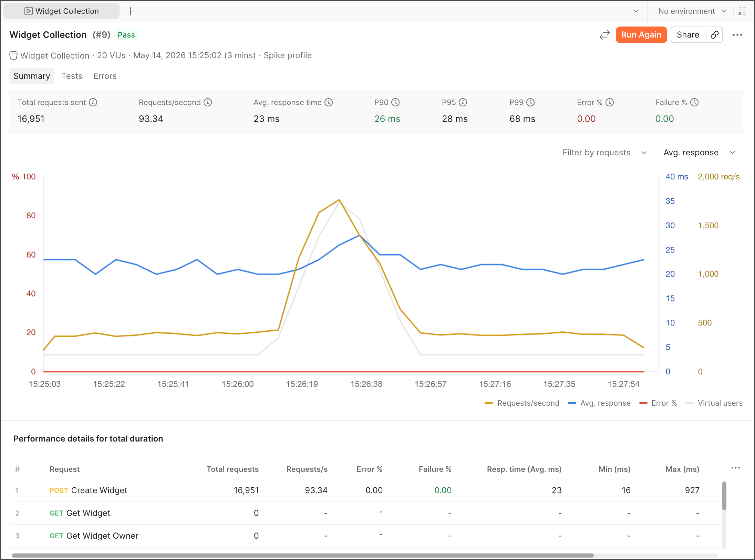755x560 pixels.
Task: Show info for Avg. response time
Action: [x=329, y=102]
